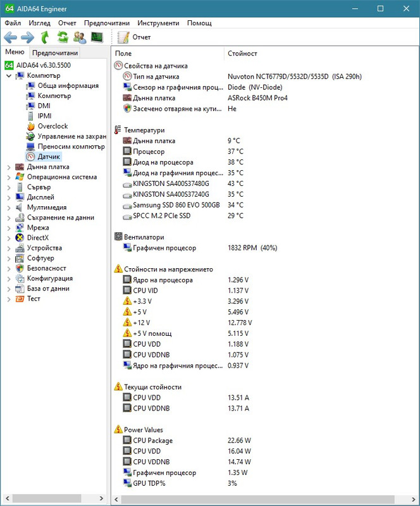The image size is (420, 506).
Task: Click the Тест benchmark icon
Action: (x=20, y=299)
